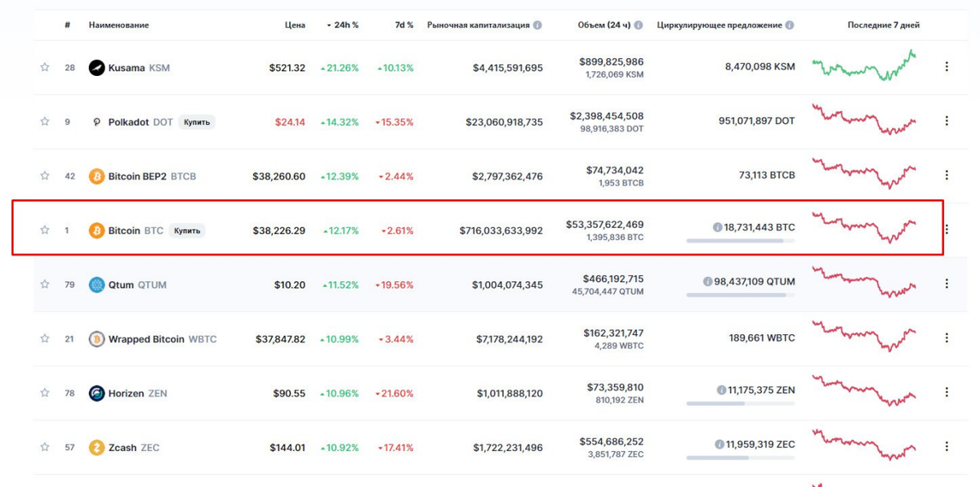Click Купить button next to Polkadot
The image size is (980, 487).
[x=197, y=122]
